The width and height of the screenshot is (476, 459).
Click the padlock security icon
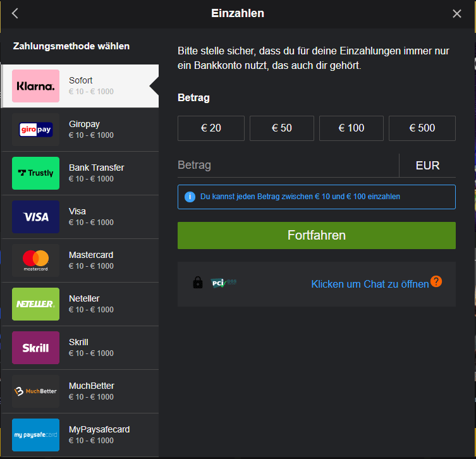(198, 283)
